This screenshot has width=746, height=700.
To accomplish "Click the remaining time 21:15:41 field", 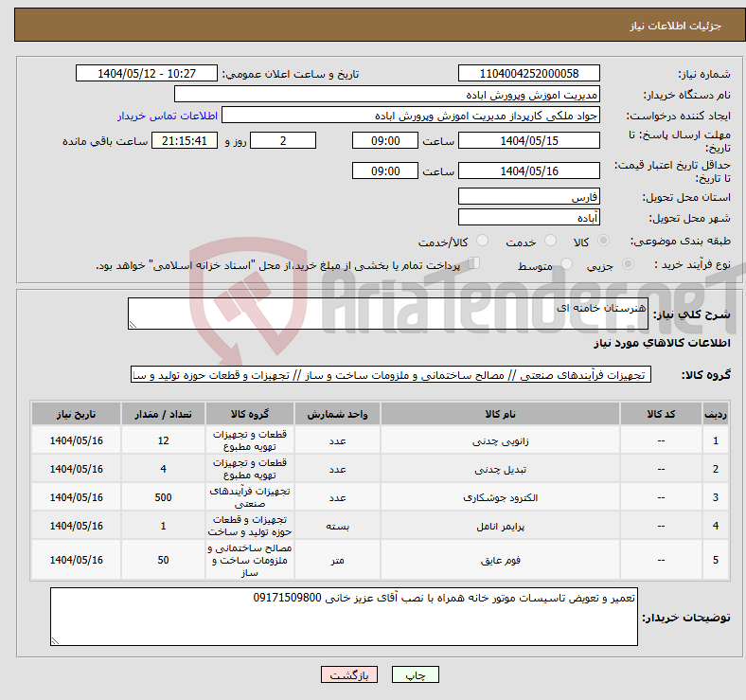I will click(185, 140).
